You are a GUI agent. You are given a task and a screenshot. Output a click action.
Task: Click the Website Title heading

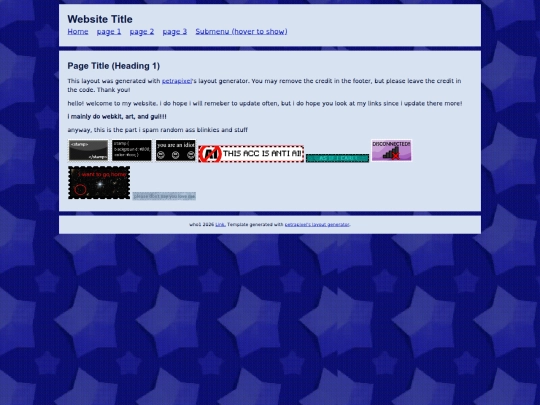coord(100,19)
